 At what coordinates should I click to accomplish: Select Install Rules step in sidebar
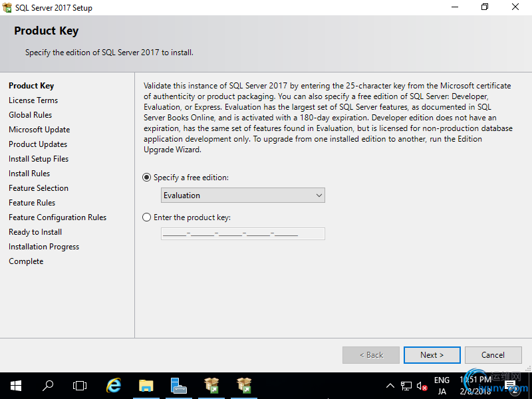[x=29, y=174]
